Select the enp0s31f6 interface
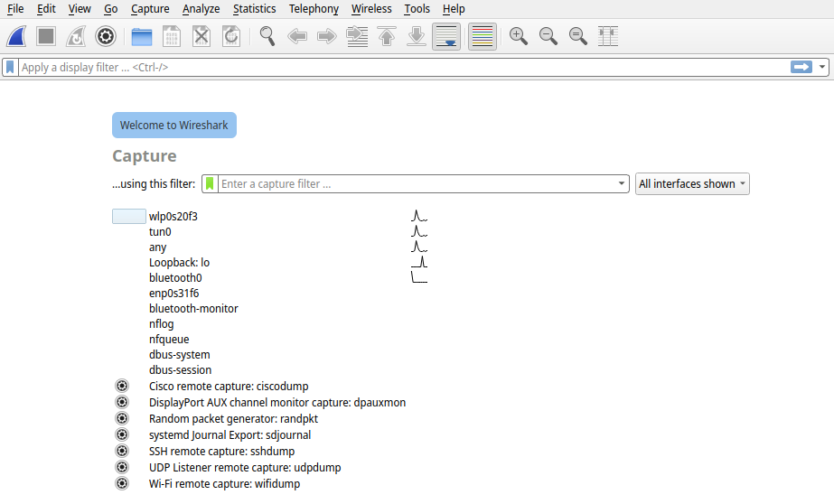 pyautogui.click(x=173, y=294)
